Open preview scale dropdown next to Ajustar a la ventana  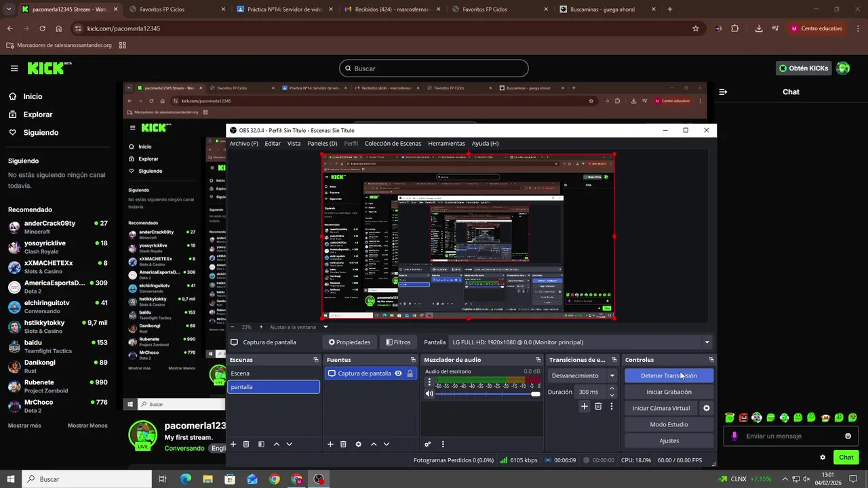[x=325, y=327]
